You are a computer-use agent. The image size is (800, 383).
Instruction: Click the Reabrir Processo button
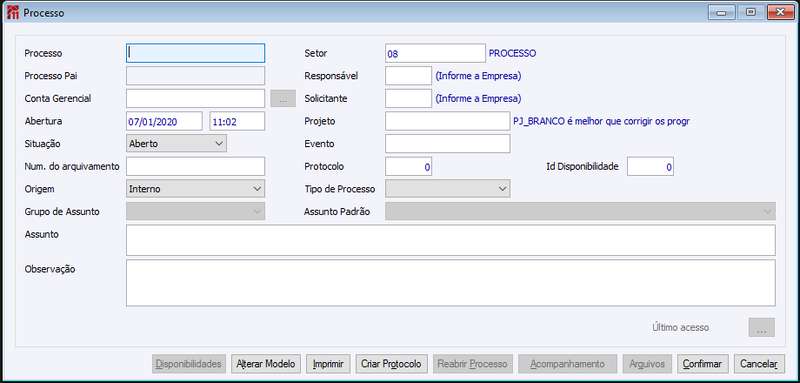(472, 364)
